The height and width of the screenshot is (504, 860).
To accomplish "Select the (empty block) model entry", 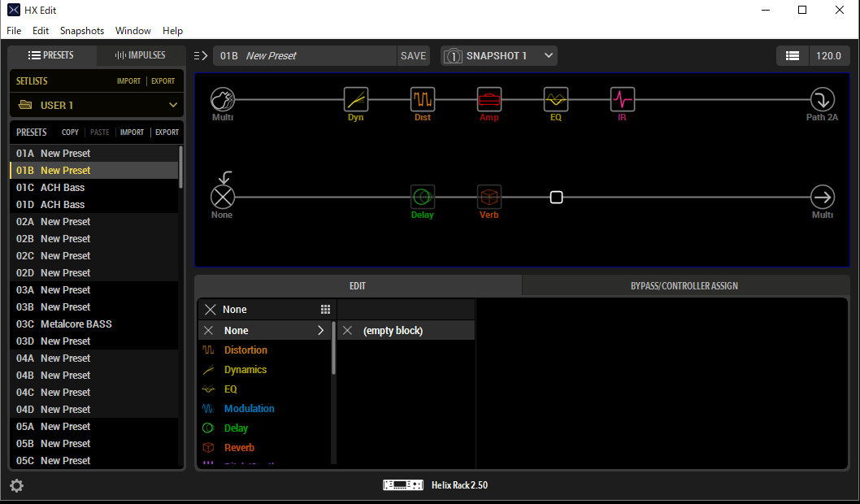I will pos(406,331).
